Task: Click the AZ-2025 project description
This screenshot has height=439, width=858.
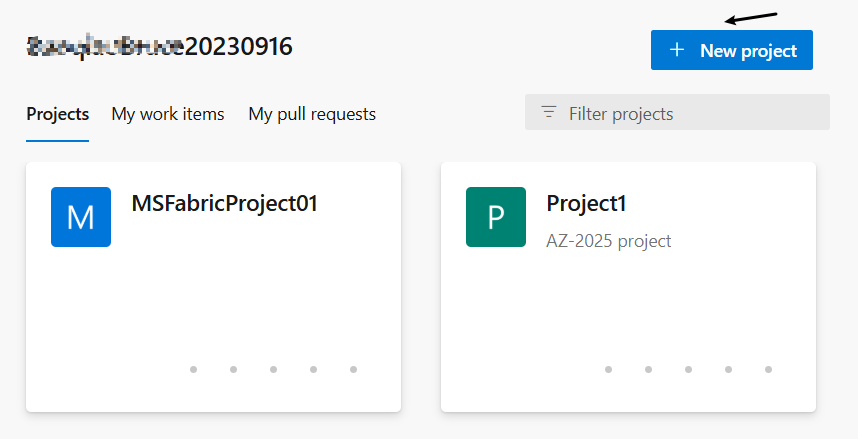Action: tap(608, 241)
